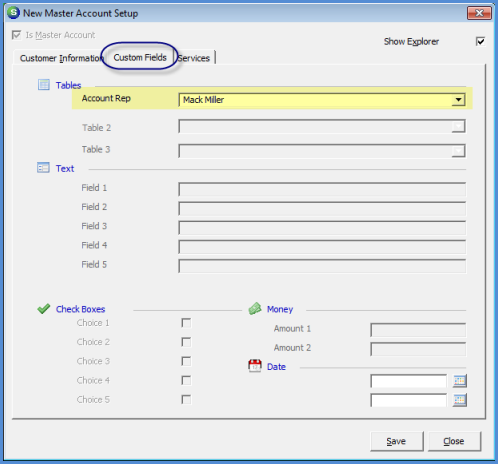Toggle the Show Explorer checkbox

point(480,42)
